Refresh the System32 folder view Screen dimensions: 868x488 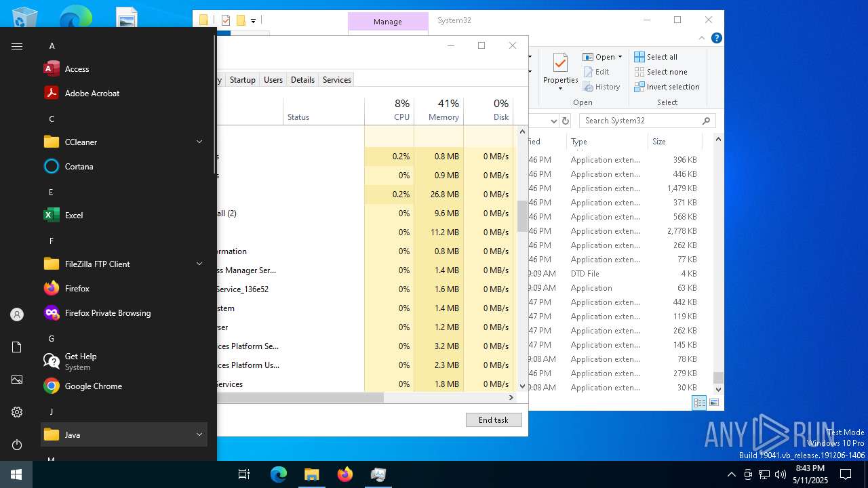pyautogui.click(x=566, y=121)
